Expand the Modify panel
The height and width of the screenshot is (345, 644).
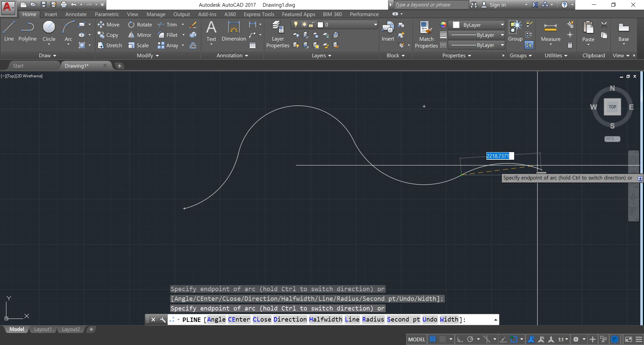[x=148, y=56]
